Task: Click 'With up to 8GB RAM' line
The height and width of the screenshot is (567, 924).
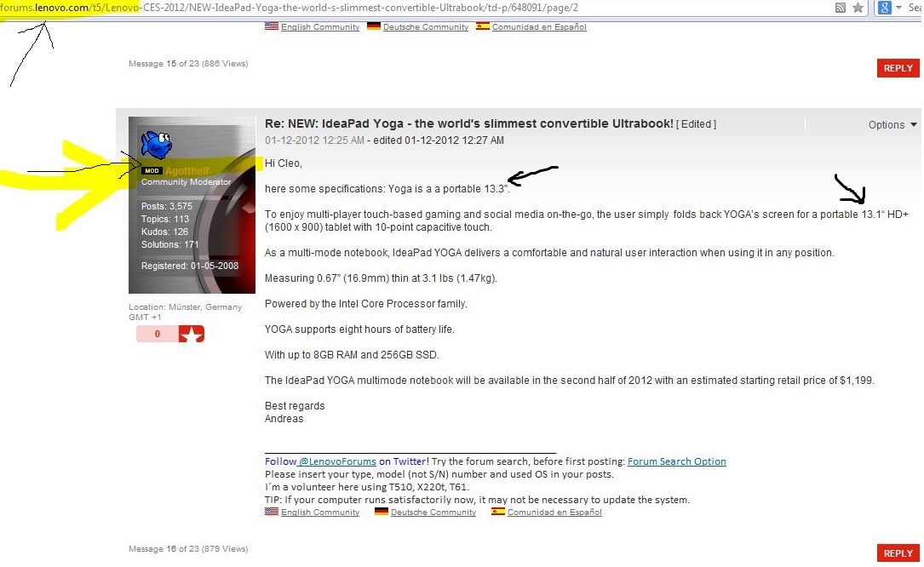Action: pos(352,355)
